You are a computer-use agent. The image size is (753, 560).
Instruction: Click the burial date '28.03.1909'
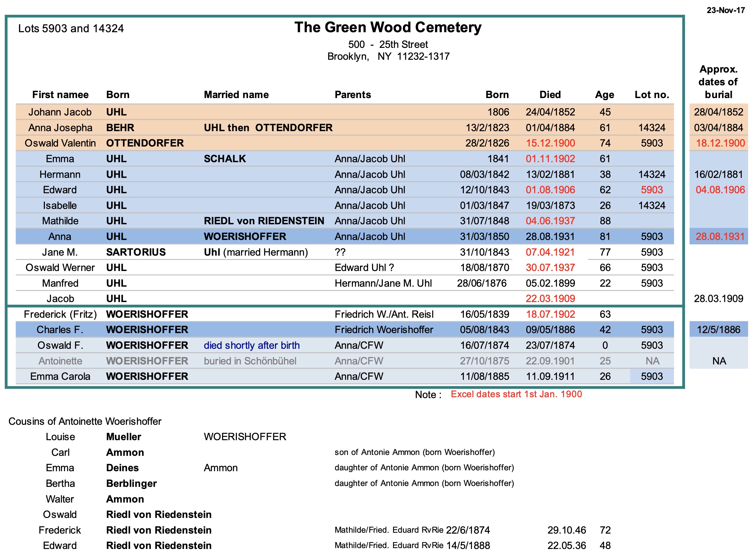click(718, 298)
